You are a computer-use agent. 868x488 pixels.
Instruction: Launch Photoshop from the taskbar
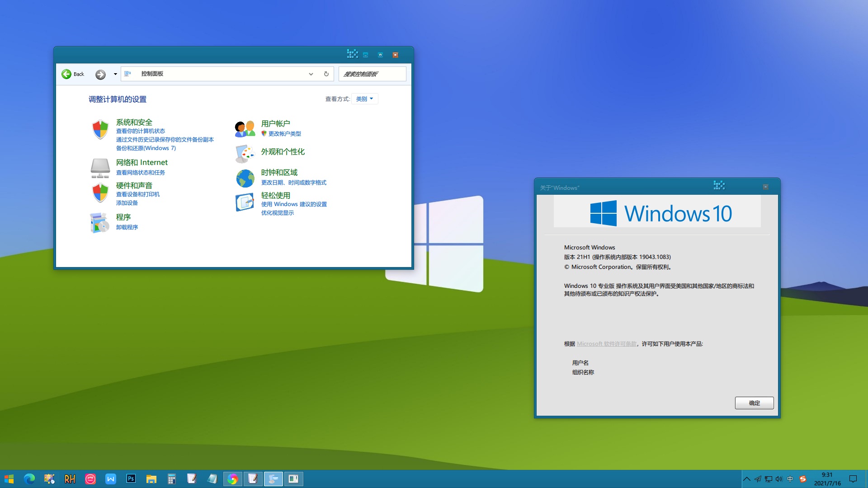(x=131, y=479)
